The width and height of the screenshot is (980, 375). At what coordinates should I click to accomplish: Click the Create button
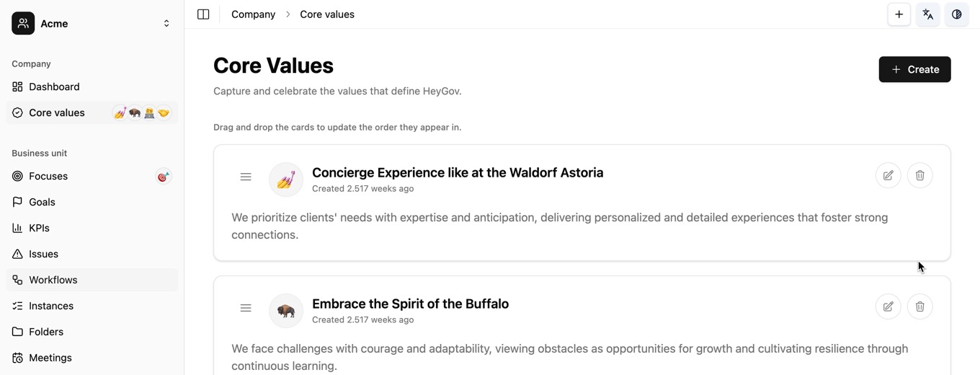[914, 69]
